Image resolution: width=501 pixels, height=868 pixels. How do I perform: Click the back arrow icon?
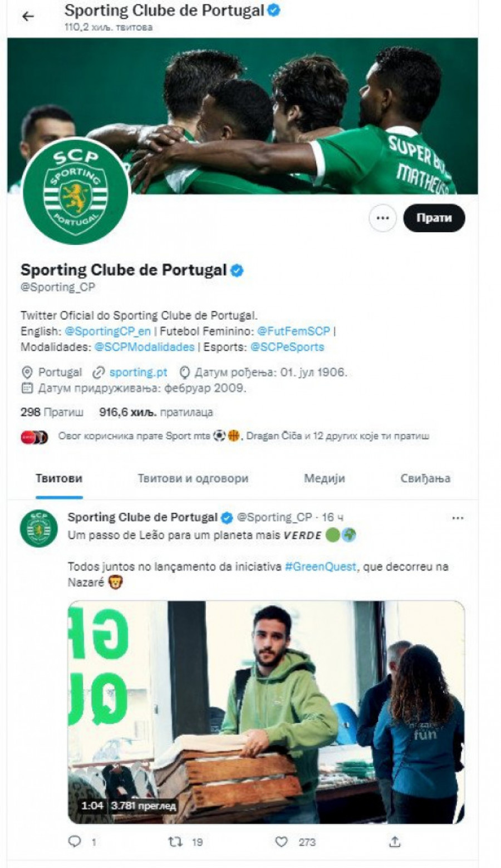pyautogui.click(x=28, y=17)
